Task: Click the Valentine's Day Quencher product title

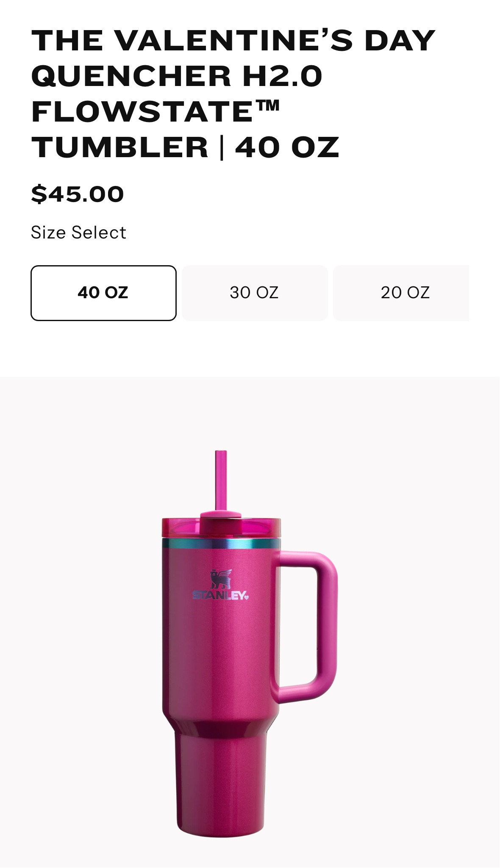Action: click(x=233, y=94)
